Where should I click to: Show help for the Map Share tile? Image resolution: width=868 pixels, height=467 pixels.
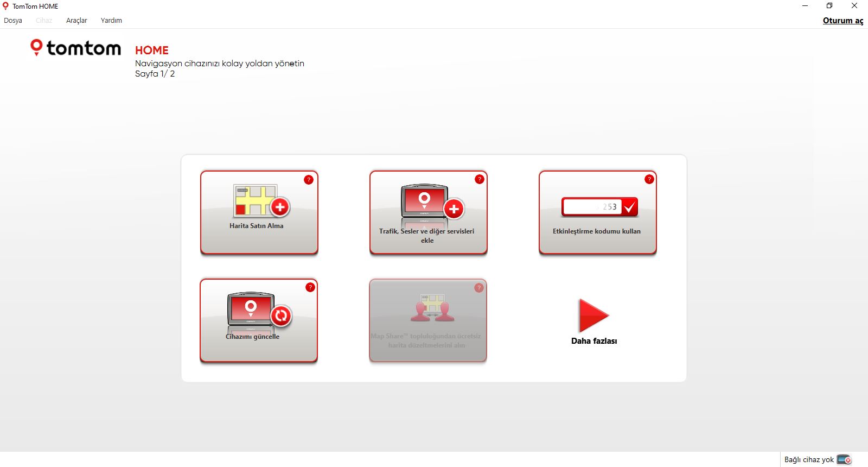coord(479,288)
